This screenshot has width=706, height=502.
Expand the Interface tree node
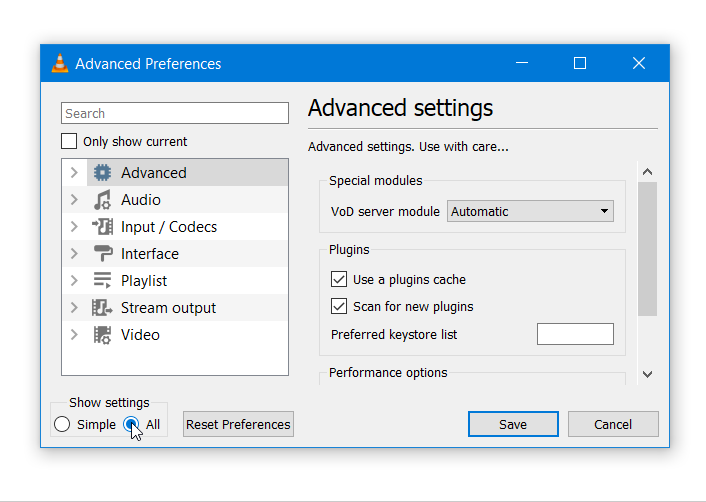(x=74, y=253)
